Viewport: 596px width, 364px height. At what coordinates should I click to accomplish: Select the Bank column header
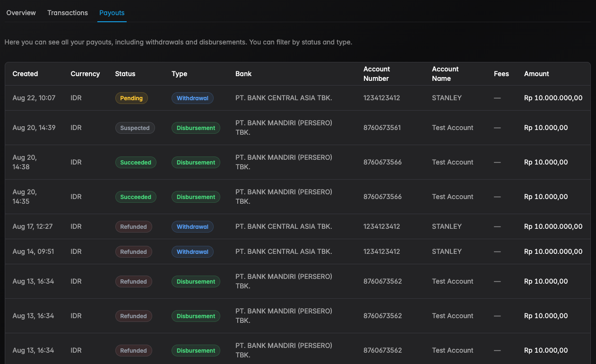coord(243,74)
